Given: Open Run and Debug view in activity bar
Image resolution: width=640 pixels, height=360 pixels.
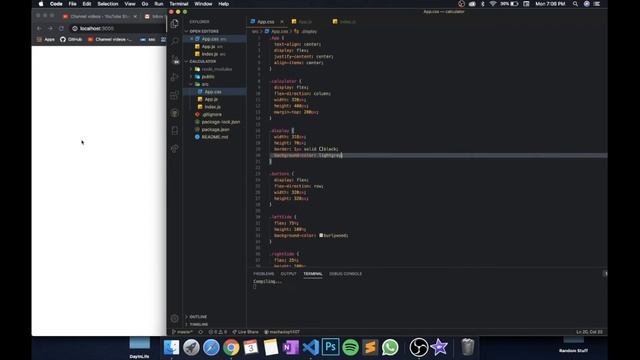Looking at the screenshot, I should pyautogui.click(x=175, y=77).
